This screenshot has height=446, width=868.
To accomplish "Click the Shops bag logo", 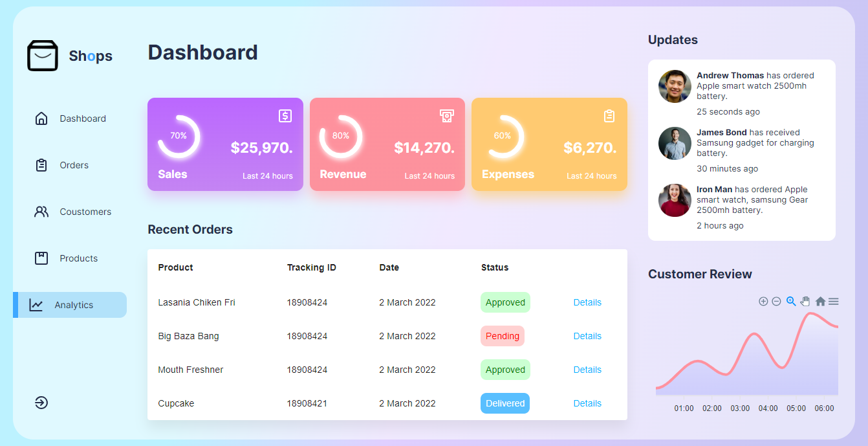I will [41, 55].
